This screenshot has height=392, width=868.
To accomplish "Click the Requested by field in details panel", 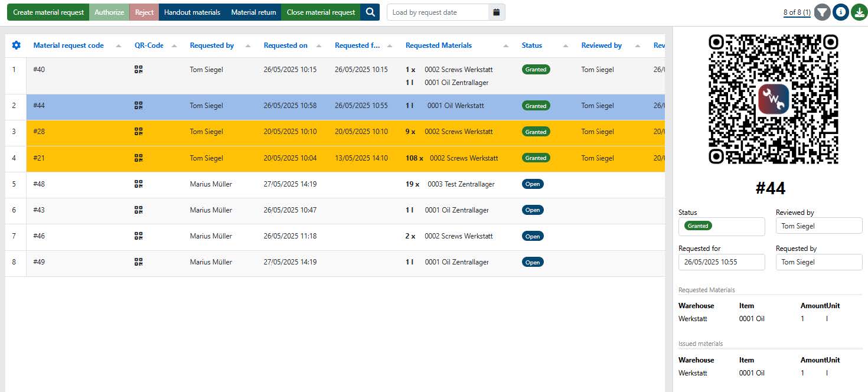I will 819,262.
